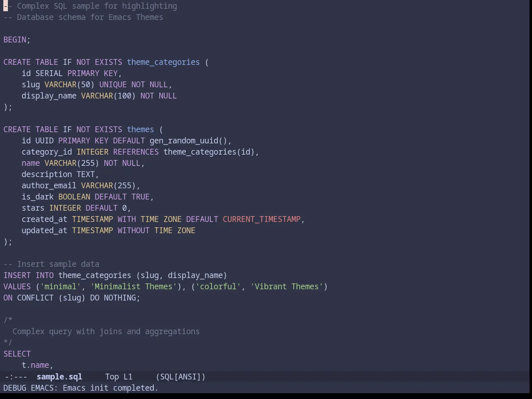Click VARCHAR(255) on the name line
This screenshot has height=399, width=532.
point(72,163)
